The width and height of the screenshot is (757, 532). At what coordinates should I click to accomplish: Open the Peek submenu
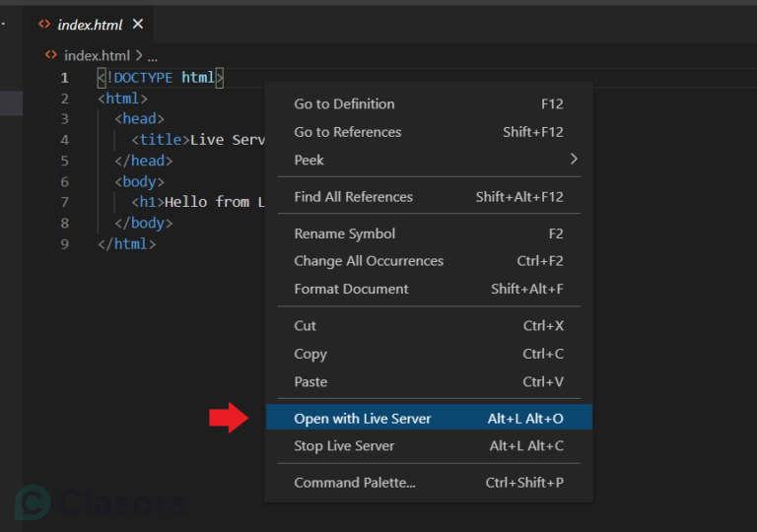pyautogui.click(x=429, y=160)
